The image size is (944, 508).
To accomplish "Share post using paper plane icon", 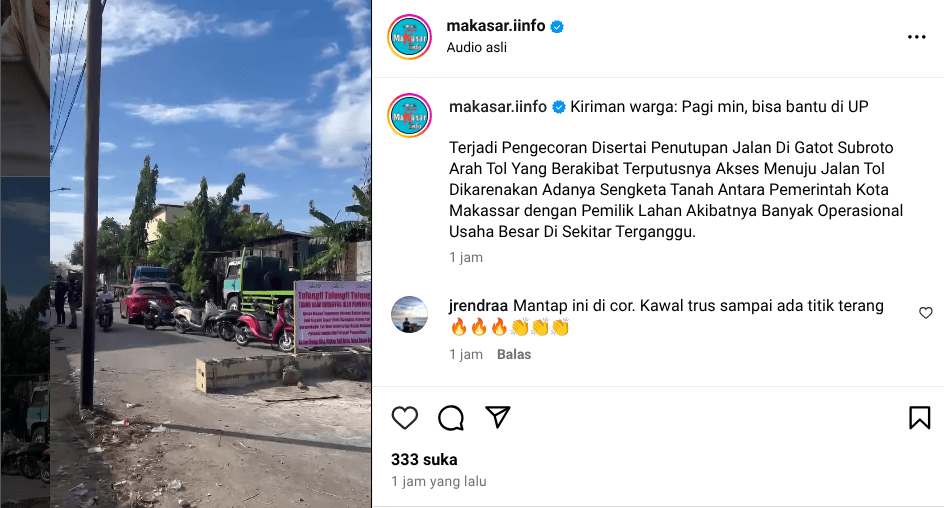I will [497, 417].
